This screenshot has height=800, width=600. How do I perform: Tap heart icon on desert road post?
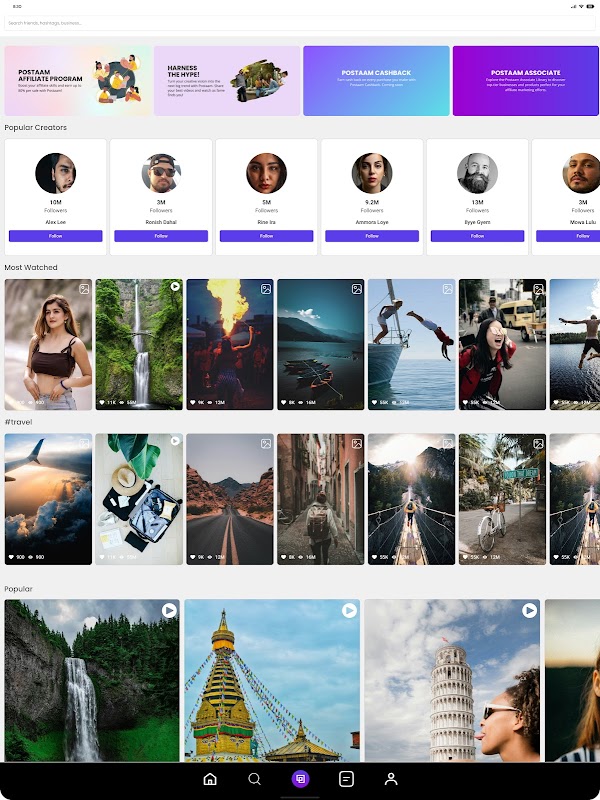tap(193, 557)
